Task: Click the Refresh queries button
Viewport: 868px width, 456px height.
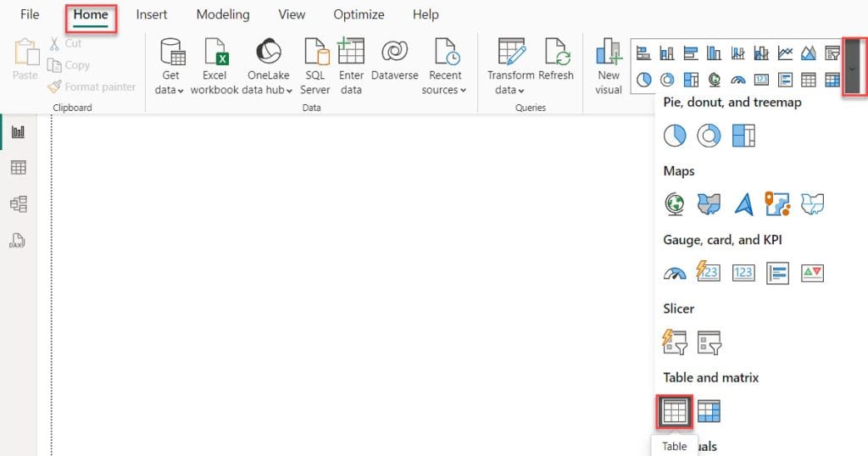Action: pyautogui.click(x=556, y=60)
